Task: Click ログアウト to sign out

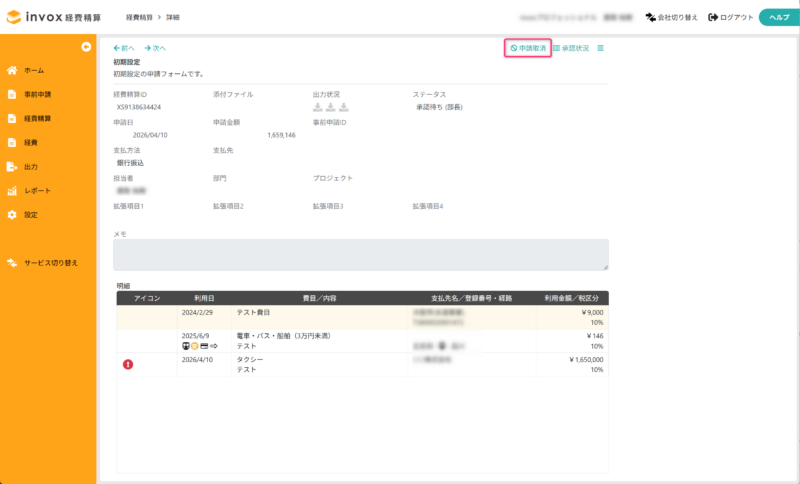Action: click(x=731, y=17)
